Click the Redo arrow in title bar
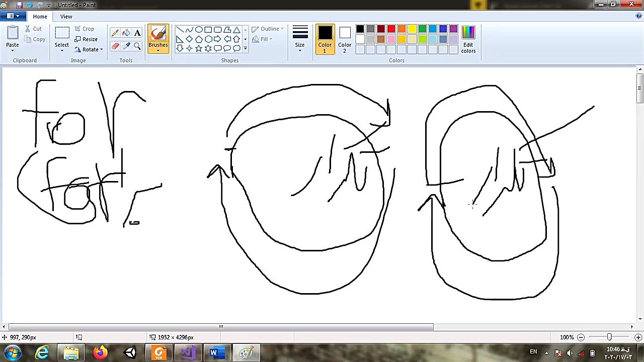This screenshot has width=644, height=362. 39,5
